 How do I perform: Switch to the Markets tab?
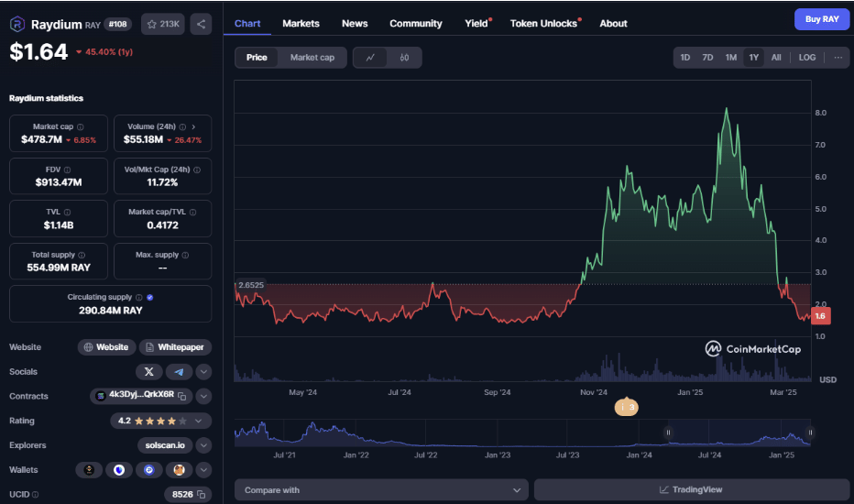(x=301, y=23)
